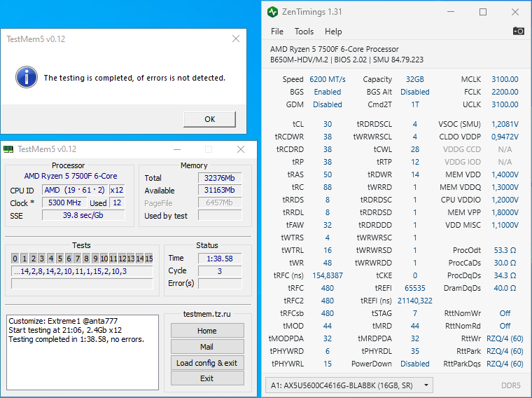Click the CLDO VDDP value 0,9472V
This screenshot has height=398, width=532.
(505, 137)
